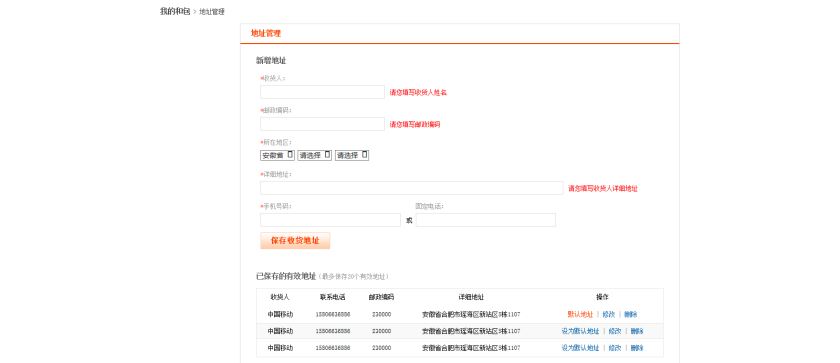The width and height of the screenshot is (840, 363).
Task: Click 设为默认地址 in the second saved address row
Action: click(x=580, y=331)
